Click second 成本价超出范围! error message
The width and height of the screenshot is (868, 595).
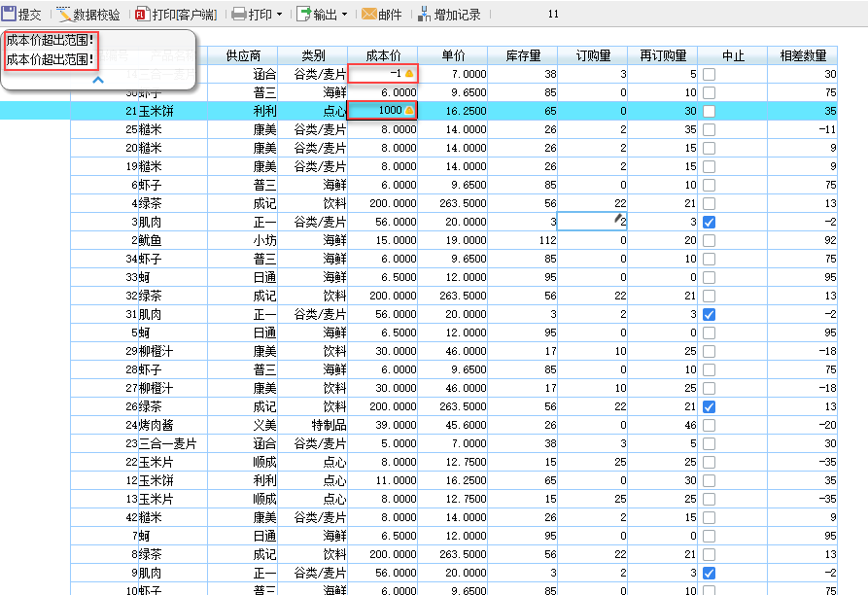click(50, 59)
